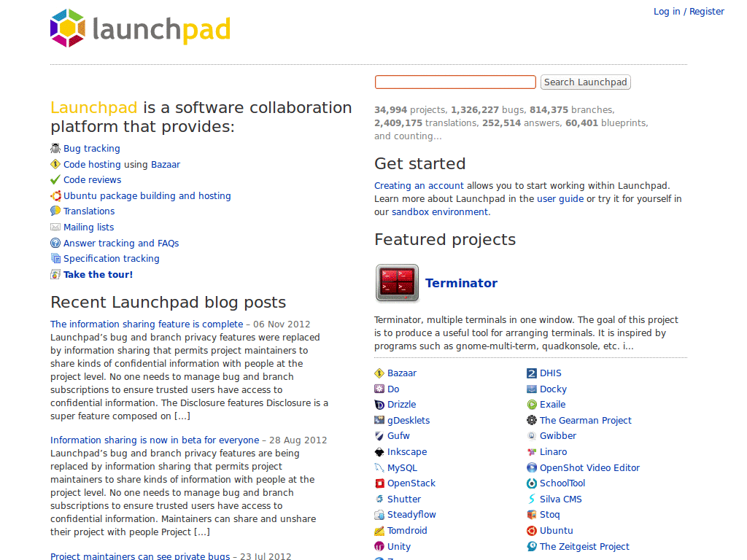Open the Code reviews link
Viewport: 747px width, 560px height.
click(x=93, y=180)
